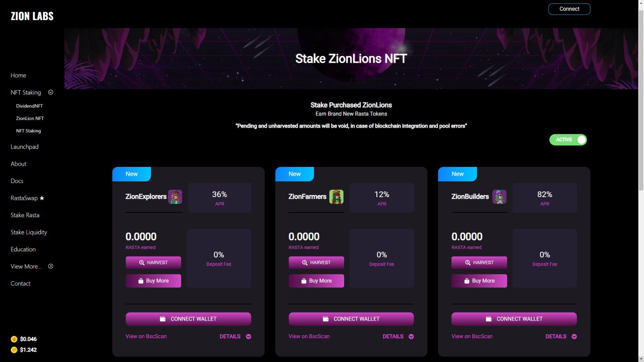Click the bottom gold coin price icon
This screenshot has width=644, height=362.
(14, 350)
